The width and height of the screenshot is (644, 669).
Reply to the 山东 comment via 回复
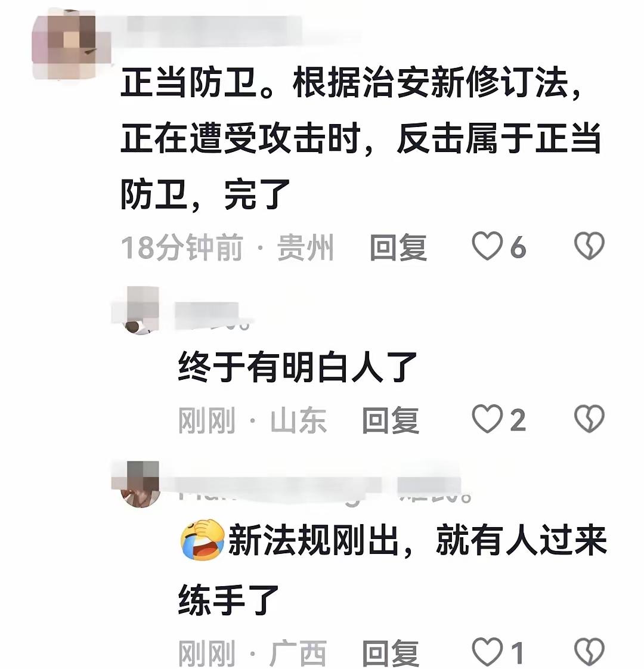pos(391,420)
